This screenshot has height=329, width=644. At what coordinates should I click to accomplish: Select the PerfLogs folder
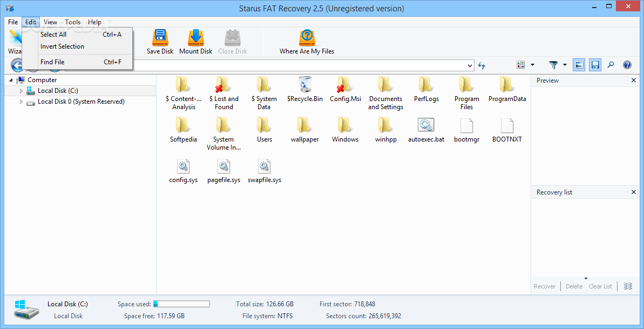(x=426, y=89)
